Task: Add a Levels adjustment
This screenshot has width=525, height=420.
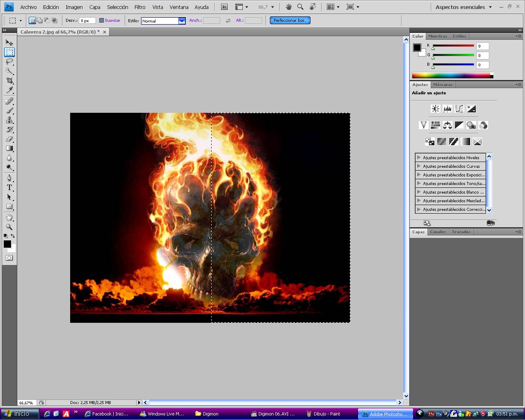Action: 447,109
